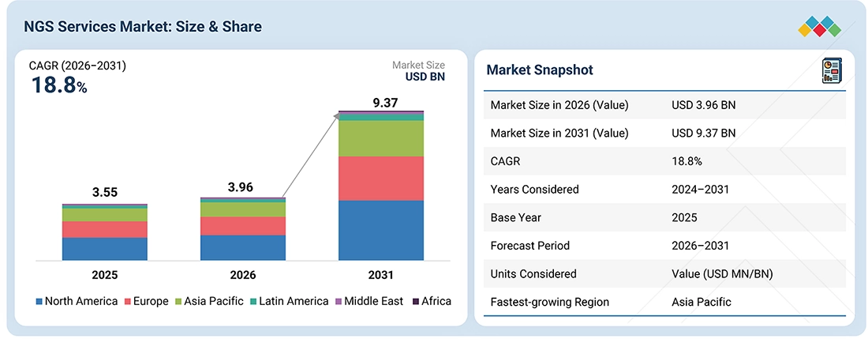868x339 pixels.
Task: Click the Latin America legend swatch
Action: point(253,302)
